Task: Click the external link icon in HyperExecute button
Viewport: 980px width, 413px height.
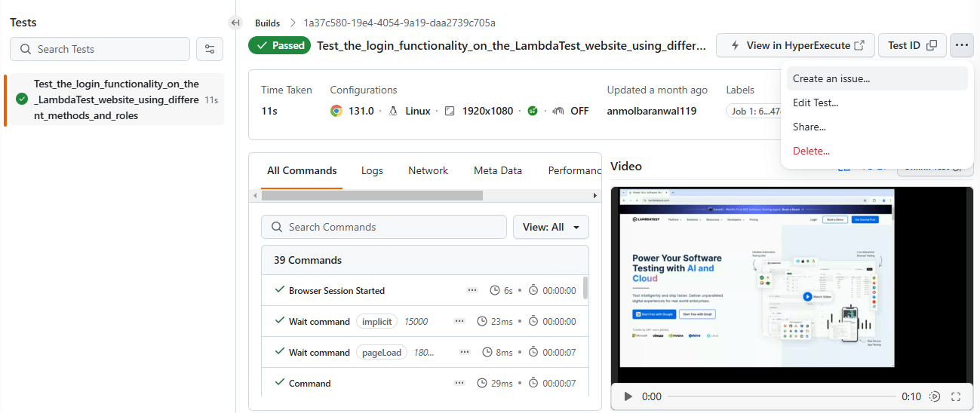Action: click(x=859, y=45)
